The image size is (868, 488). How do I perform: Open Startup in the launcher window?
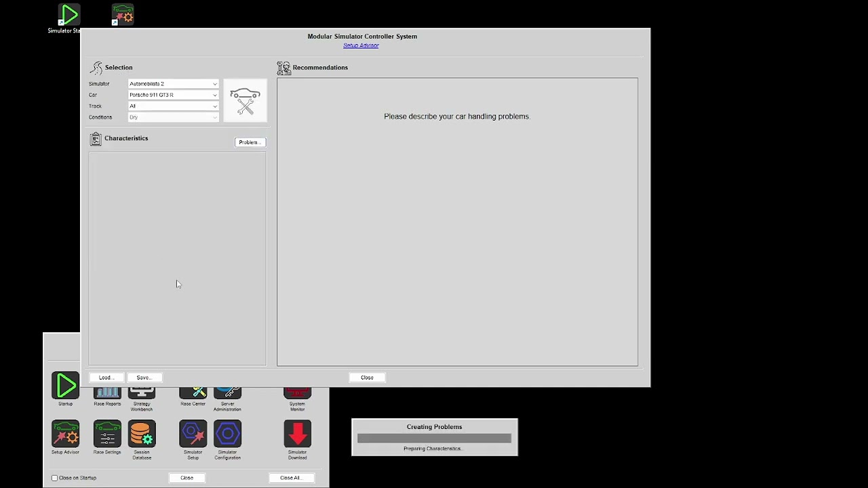click(65, 386)
